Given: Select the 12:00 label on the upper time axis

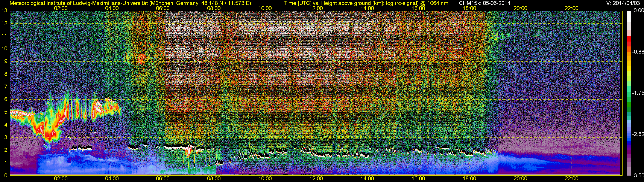Looking at the screenshot, I should click(316, 8).
